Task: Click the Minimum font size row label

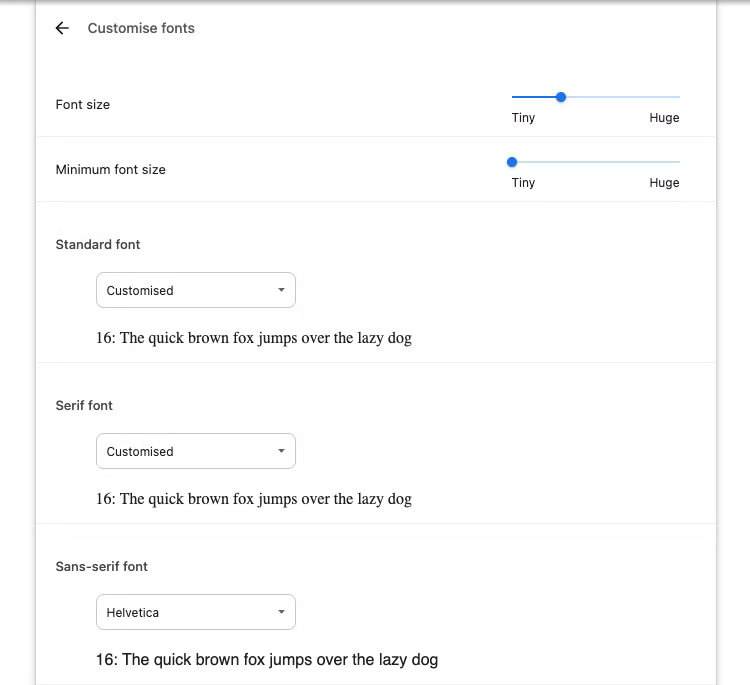Action: coord(111,170)
